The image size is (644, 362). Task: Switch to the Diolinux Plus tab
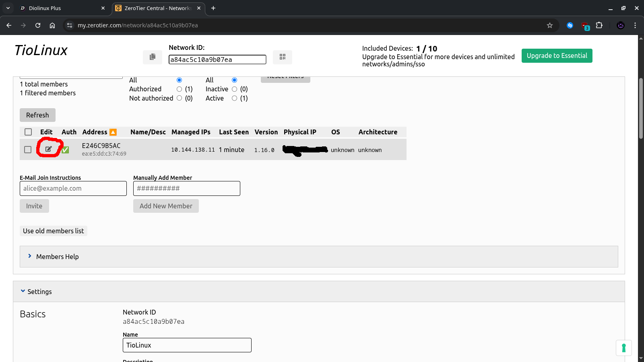(x=60, y=8)
